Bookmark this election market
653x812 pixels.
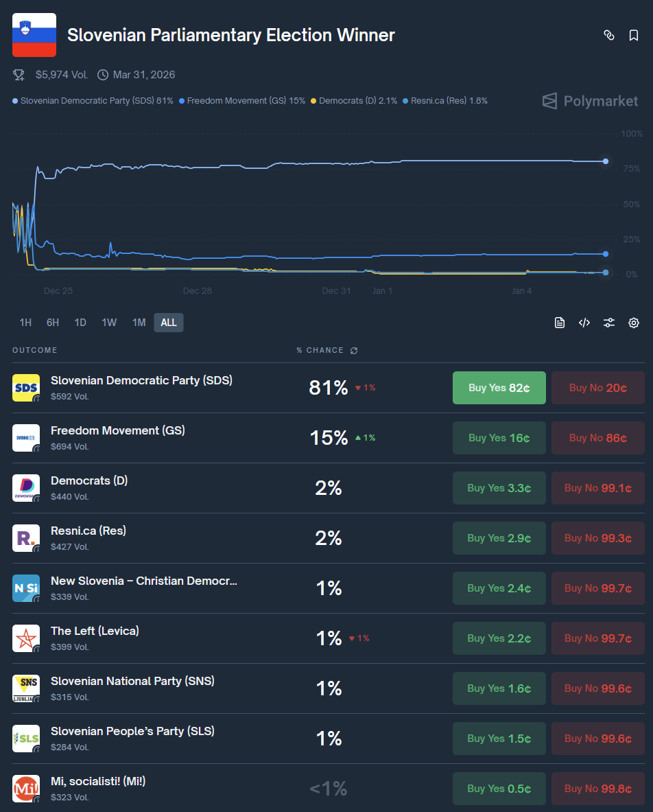click(634, 35)
